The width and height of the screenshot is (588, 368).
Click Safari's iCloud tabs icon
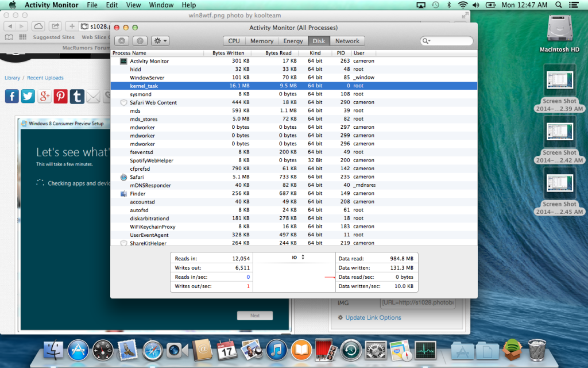coord(38,26)
